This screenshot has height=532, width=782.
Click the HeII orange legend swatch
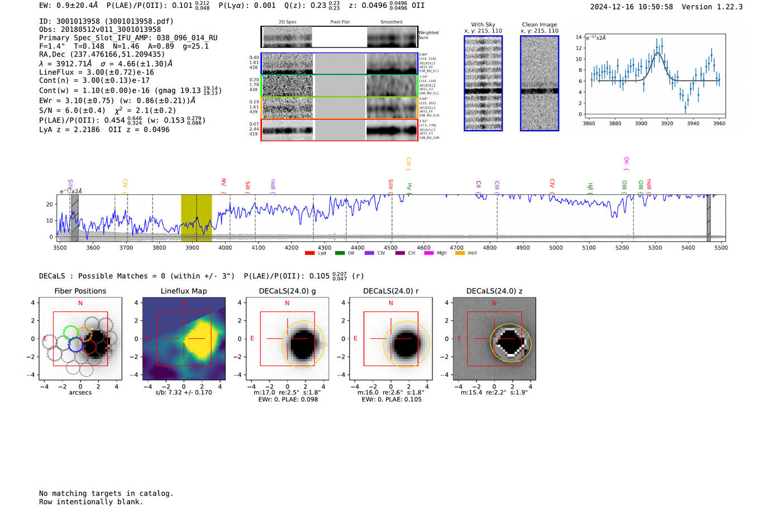pyautogui.click(x=460, y=253)
